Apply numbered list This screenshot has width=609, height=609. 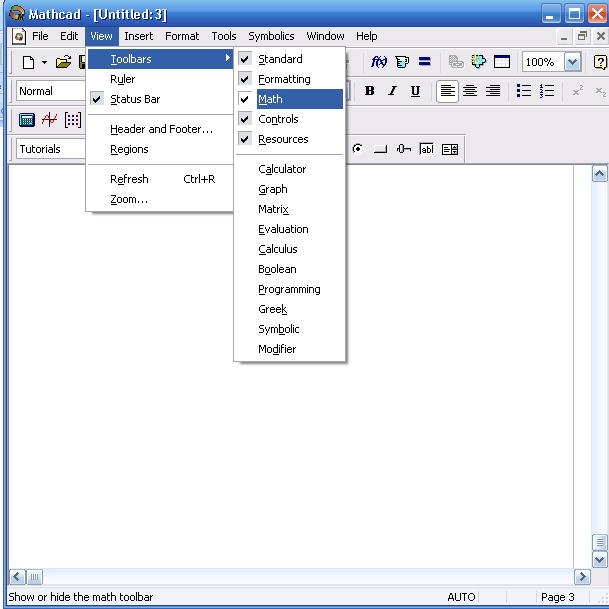546,91
